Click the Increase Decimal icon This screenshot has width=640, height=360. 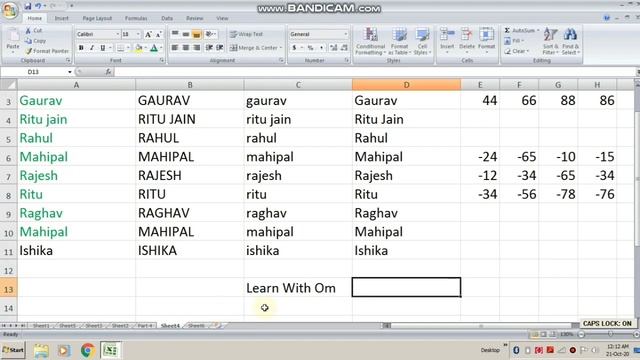333,48
